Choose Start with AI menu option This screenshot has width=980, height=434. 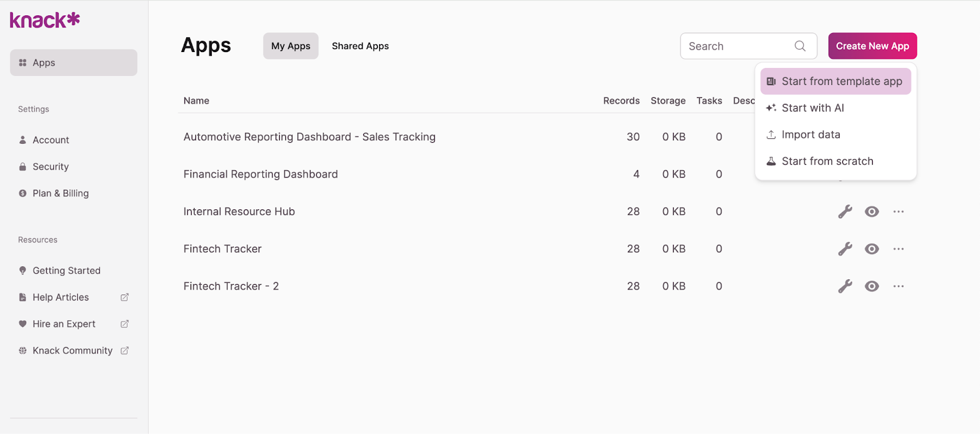click(x=813, y=108)
